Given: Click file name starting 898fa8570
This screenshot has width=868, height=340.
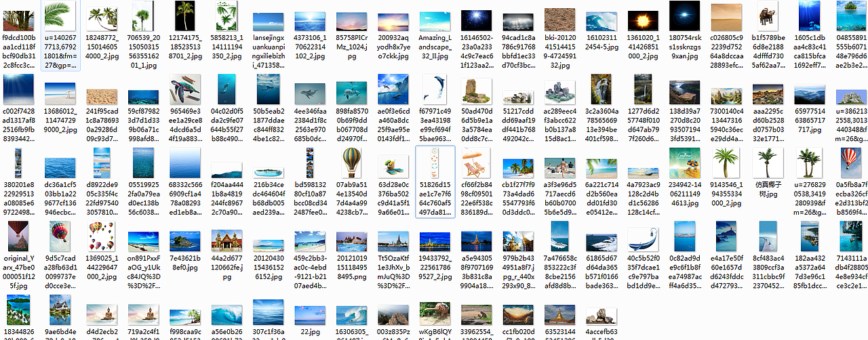Looking at the screenshot, I should (352, 125).
